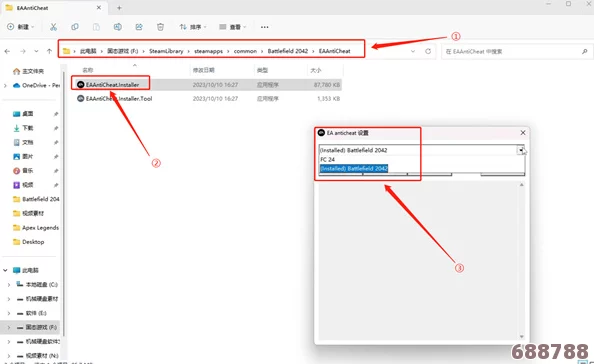Open the recent locations chevron
The image size is (594, 364).
(x=36, y=51)
